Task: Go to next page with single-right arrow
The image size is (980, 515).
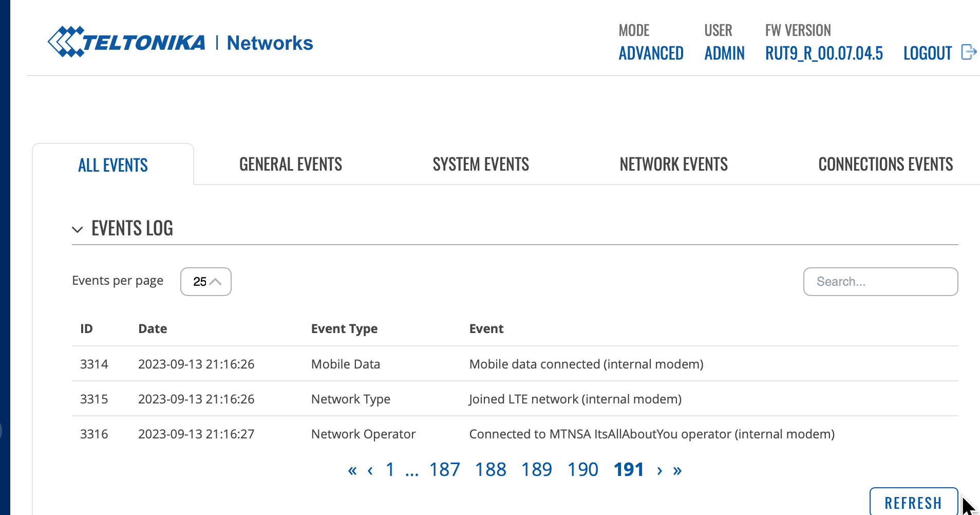Action: [x=659, y=470]
